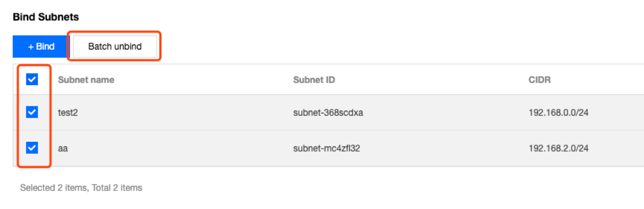The width and height of the screenshot is (644, 209).
Task: Click subnet ID subnet-368scdxa
Action: click(328, 113)
